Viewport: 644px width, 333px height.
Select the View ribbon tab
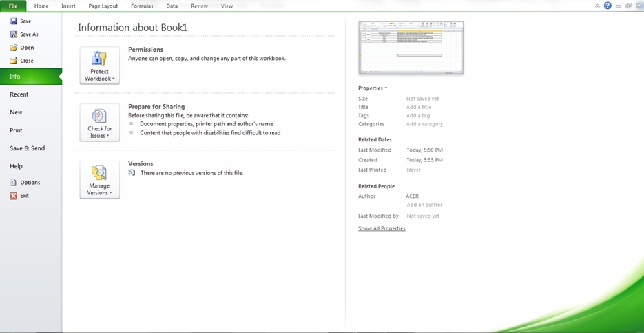point(227,6)
